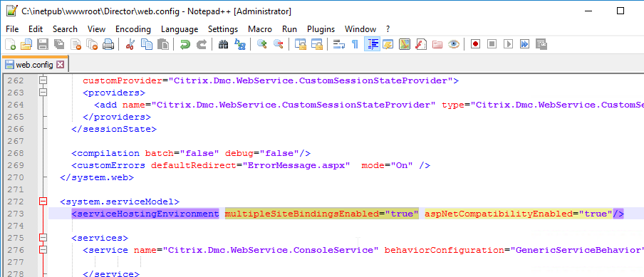
Task: Open the Settings menu
Action: click(223, 29)
